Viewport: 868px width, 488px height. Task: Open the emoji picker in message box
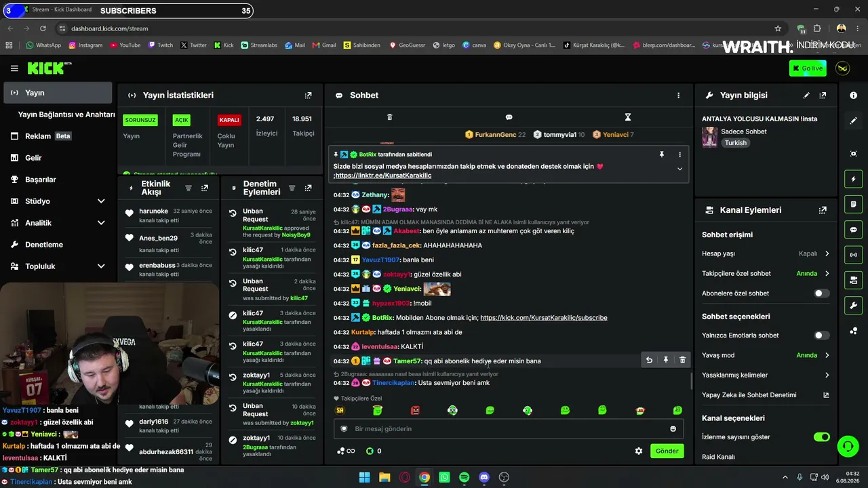[x=673, y=428]
